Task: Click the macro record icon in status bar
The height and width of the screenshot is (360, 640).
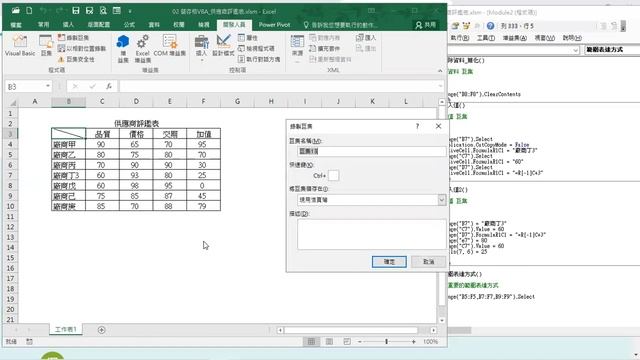Action: pyautogui.click(x=29, y=342)
